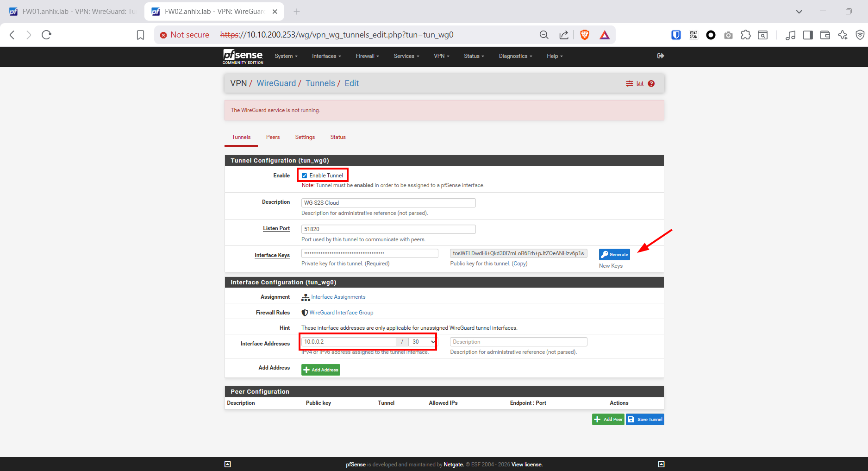Image resolution: width=868 pixels, height=471 pixels.
Task: Open the VPN navigation menu
Action: [x=441, y=56]
